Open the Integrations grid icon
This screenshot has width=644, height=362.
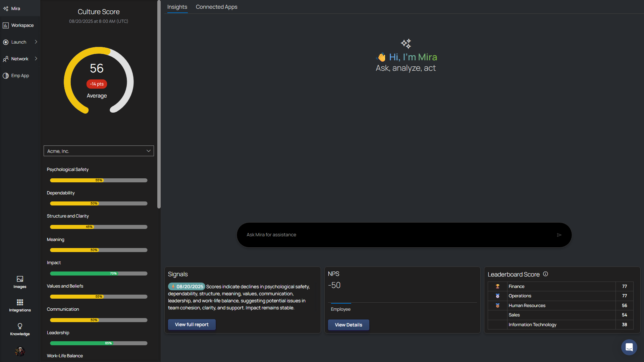20,305
